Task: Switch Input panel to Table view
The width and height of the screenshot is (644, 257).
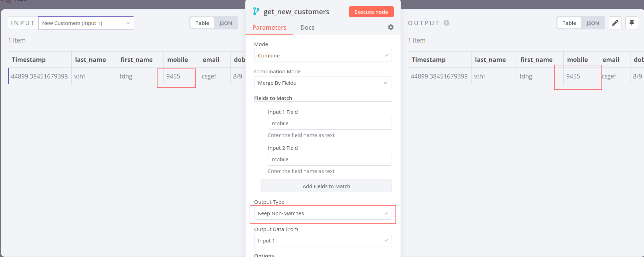Action: [202, 23]
